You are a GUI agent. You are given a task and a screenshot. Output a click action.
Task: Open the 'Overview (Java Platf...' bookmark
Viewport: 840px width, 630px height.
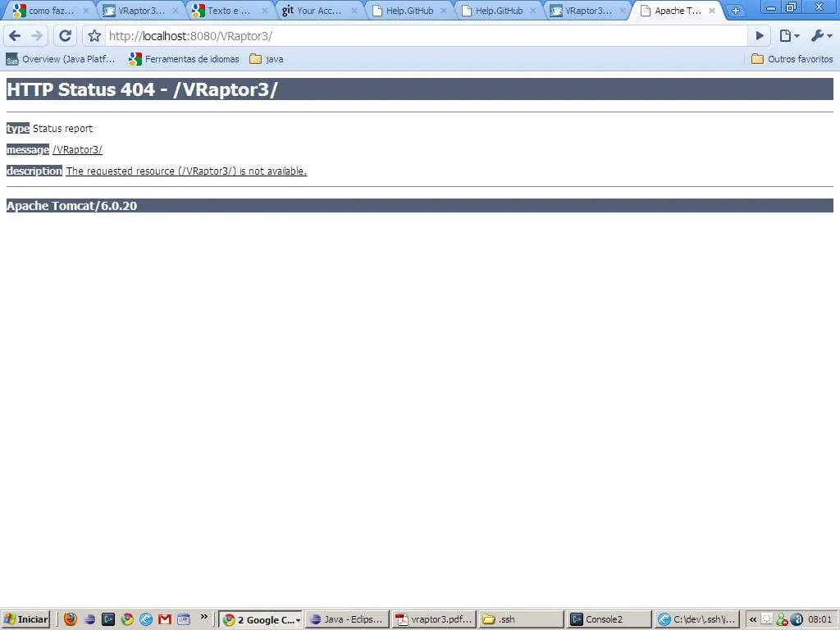point(61,59)
